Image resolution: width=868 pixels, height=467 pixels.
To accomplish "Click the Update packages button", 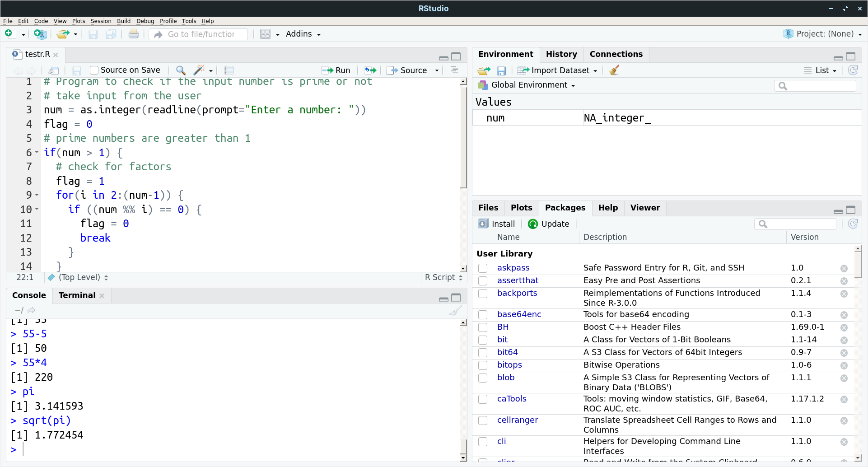I will [549, 224].
